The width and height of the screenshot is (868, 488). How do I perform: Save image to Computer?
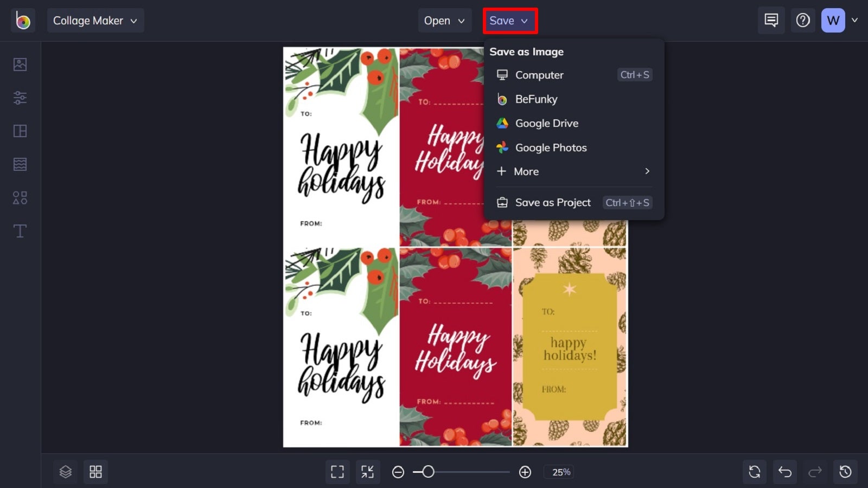click(x=573, y=75)
